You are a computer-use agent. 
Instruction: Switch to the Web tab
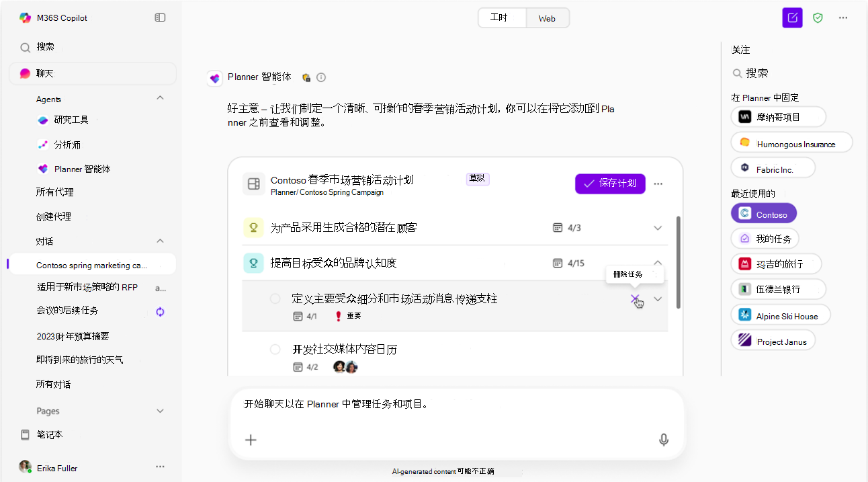pyautogui.click(x=547, y=18)
